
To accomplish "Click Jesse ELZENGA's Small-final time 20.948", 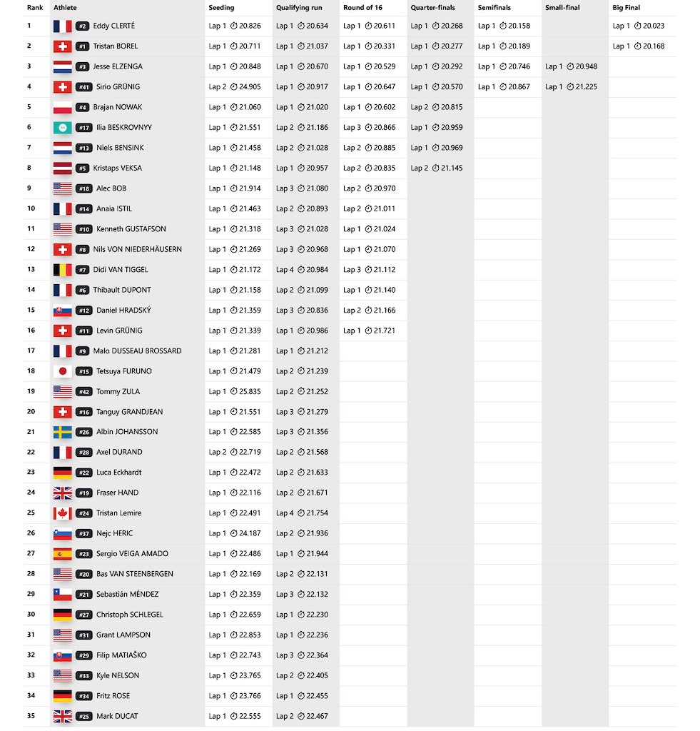I will coord(587,66).
